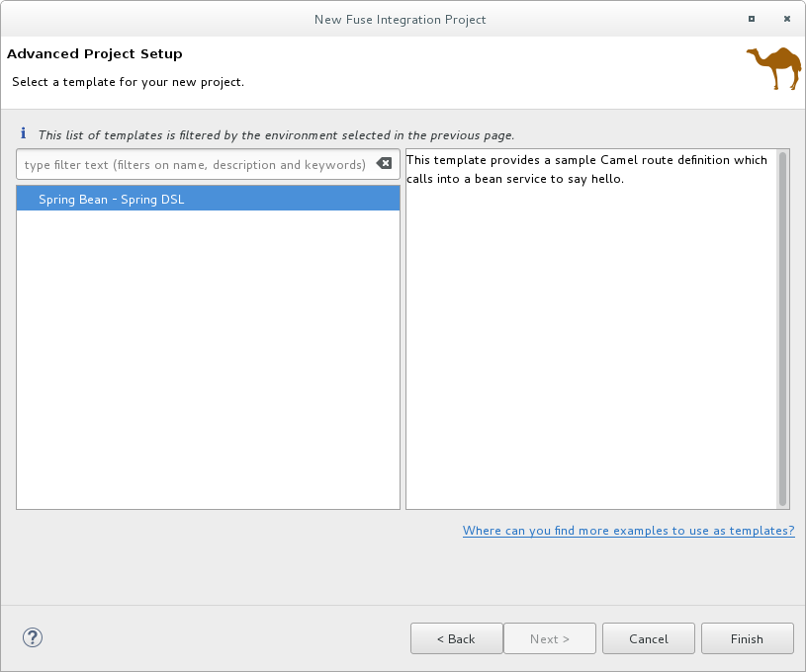The image size is (806, 672).
Task: Click the blue info icon beside the filter notice
Action: point(24,133)
